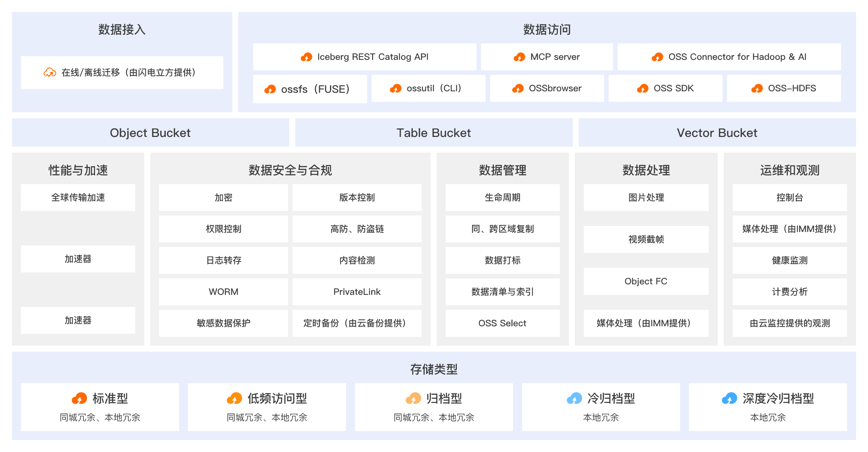This screenshot has height=452, width=868.
Task: Choose the 内容检测 box
Action: click(x=357, y=260)
